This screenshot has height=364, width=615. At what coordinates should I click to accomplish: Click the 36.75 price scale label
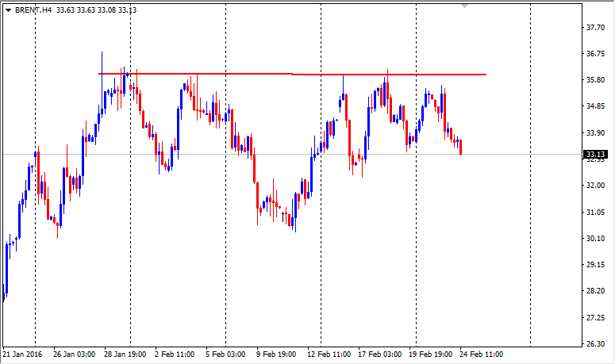[x=595, y=54]
